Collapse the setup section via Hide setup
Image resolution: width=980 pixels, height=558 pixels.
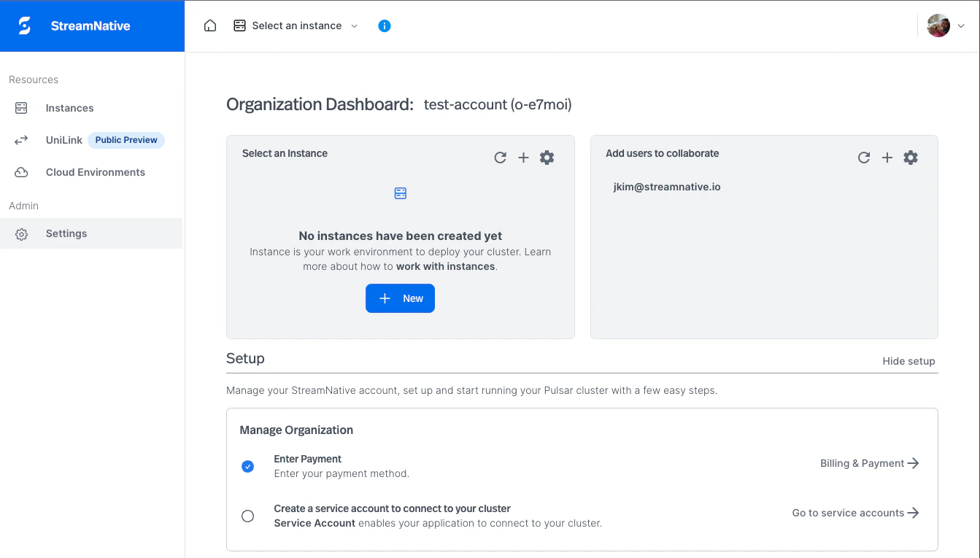click(x=908, y=360)
